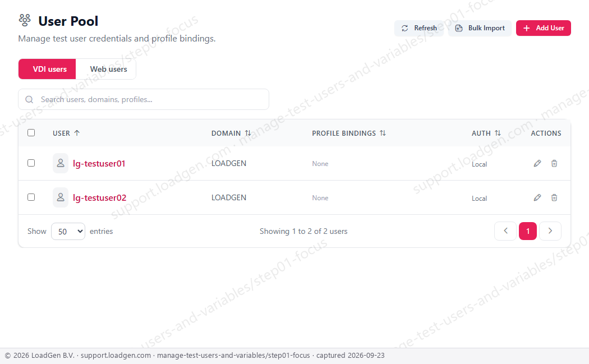
Task: Delete lg-testuser01 with trash icon
Action: coord(554,163)
